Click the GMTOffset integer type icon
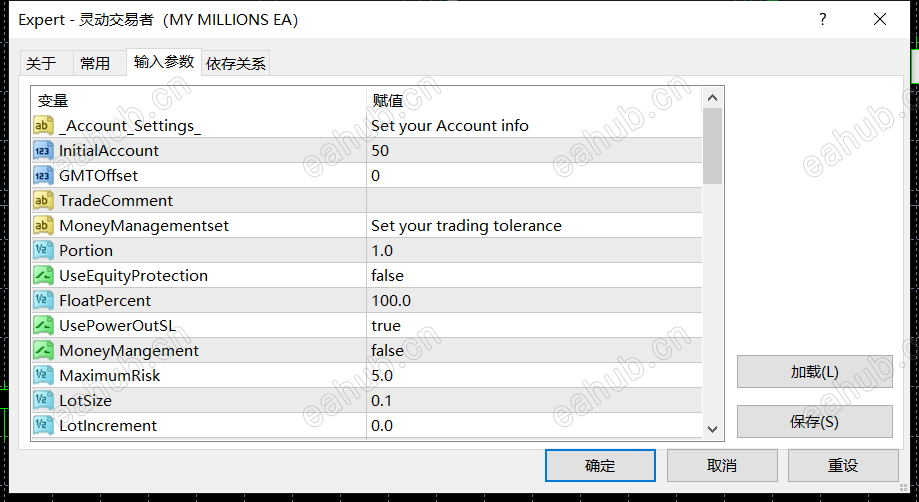The height and width of the screenshot is (502, 919). (x=43, y=176)
